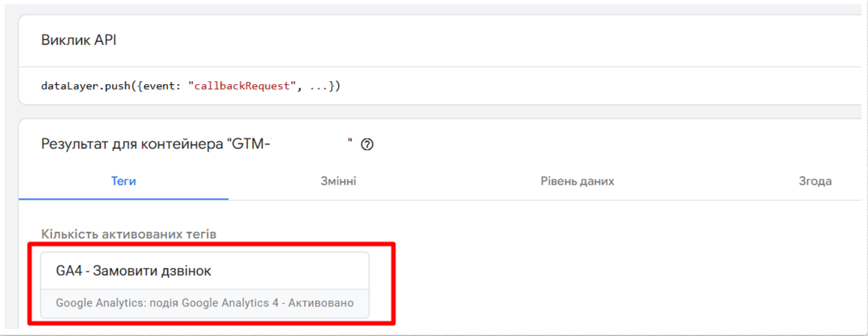Click the GTM- prefix of the container name
The image size is (868, 336).
tap(248, 145)
